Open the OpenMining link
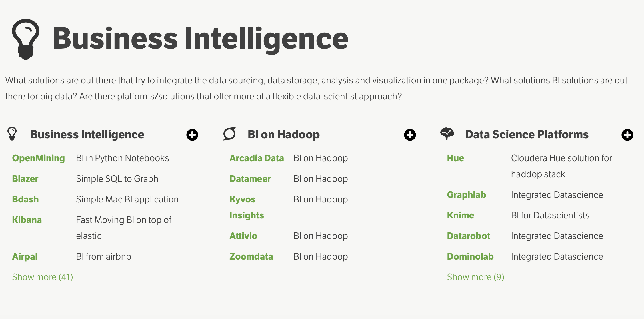 (38, 158)
